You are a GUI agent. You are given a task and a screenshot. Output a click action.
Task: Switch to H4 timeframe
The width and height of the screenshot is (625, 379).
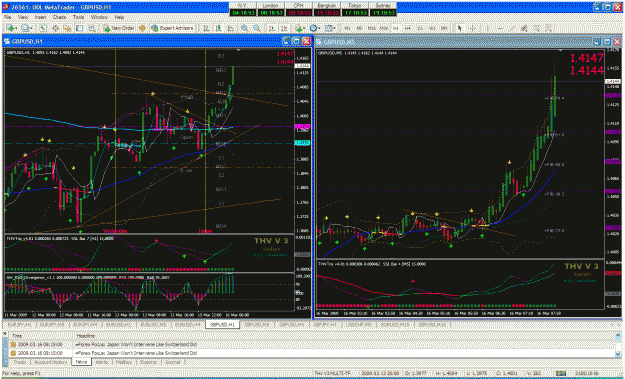point(408,28)
